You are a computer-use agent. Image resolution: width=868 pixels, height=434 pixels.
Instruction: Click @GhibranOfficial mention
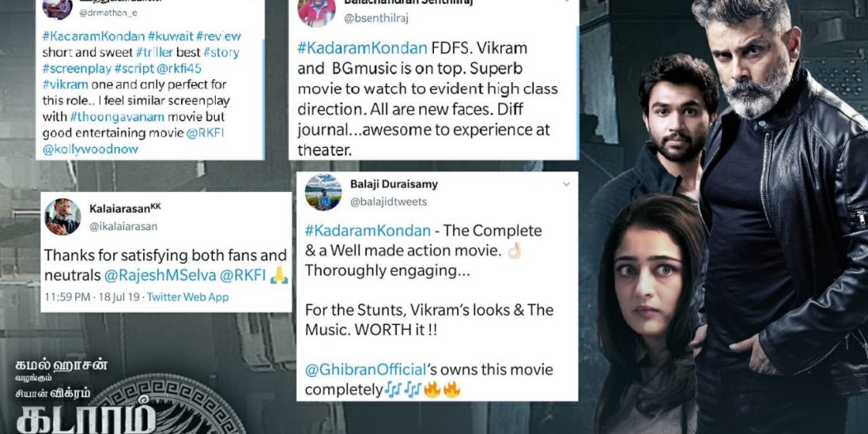click(365, 370)
